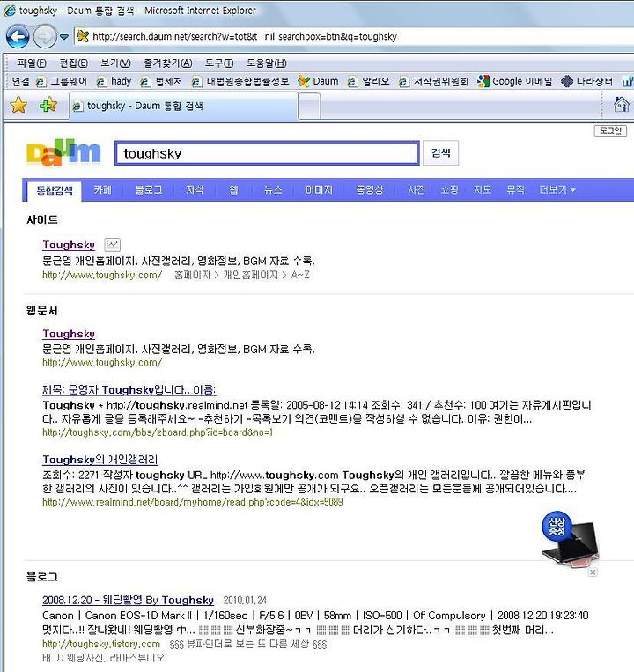Select the toughsky - Daum 통합 검색 tab

(x=183, y=106)
